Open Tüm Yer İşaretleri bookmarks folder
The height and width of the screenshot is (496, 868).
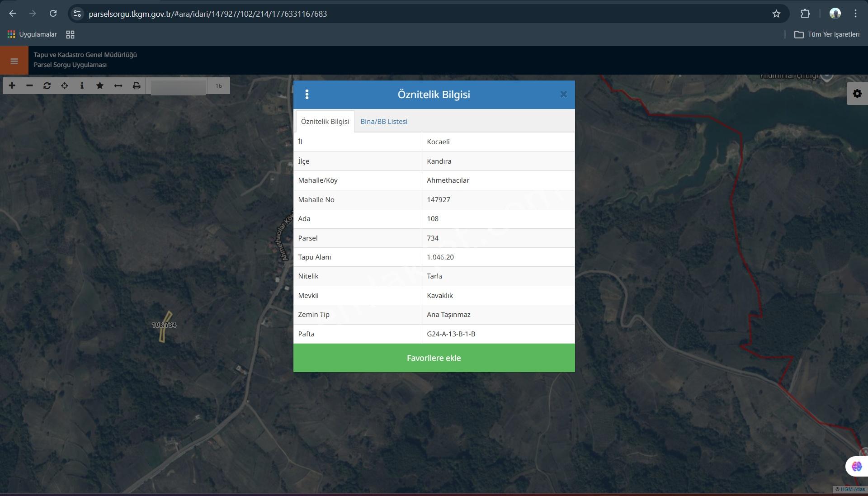click(827, 34)
